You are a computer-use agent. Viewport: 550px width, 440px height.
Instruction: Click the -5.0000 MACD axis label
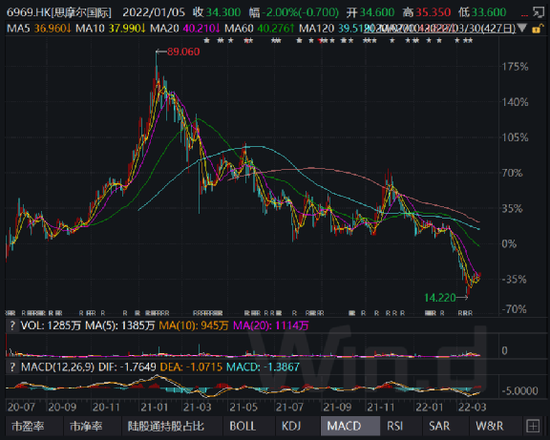[x=520, y=391]
